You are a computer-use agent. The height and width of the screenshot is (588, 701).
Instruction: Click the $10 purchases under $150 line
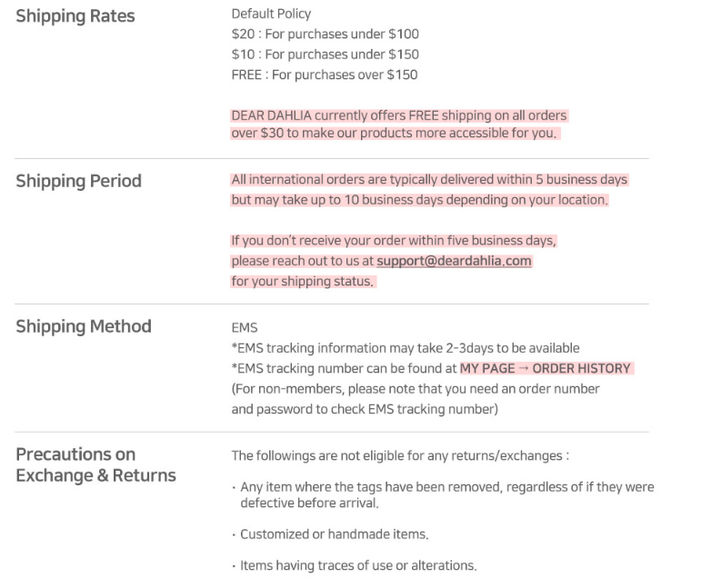point(325,55)
